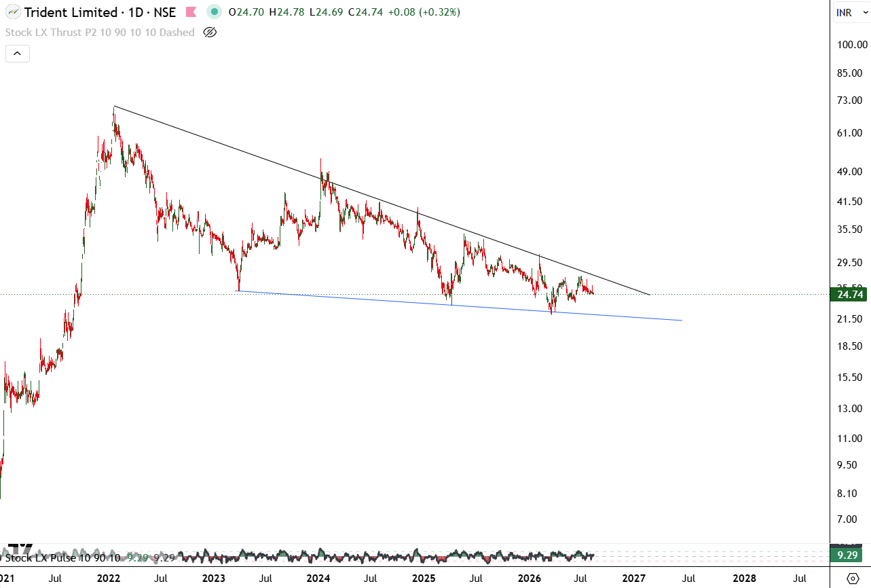Select the Stock LX Pulse indicator legend
Image resolution: width=871 pixels, height=588 pixels.
(63, 558)
